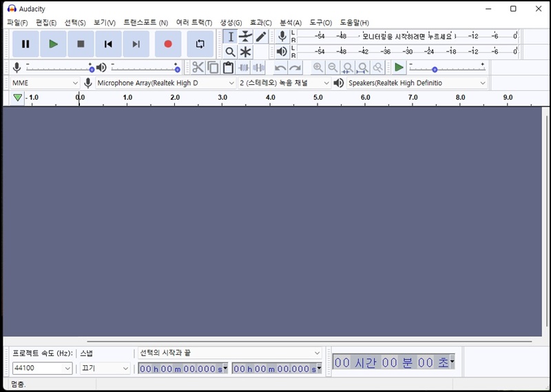Click the green timeline options triangle
Viewport: 551px width, 392px height.
tap(17, 97)
